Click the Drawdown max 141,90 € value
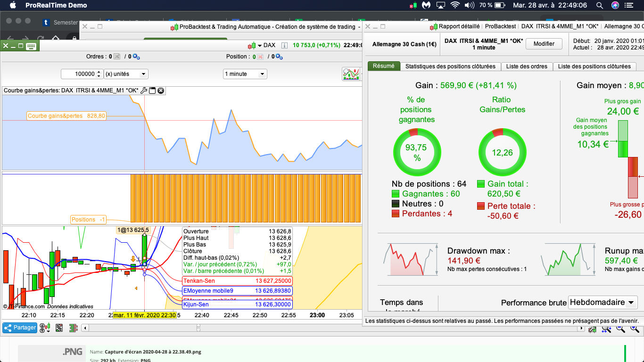The image size is (644, 362). pos(464,261)
